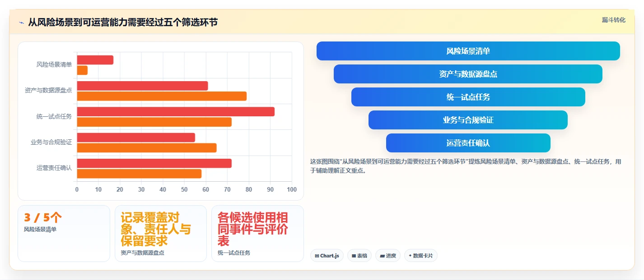Click the 各候选使用相同事件与评价表 card text
The image size is (644, 280).
(252, 229)
